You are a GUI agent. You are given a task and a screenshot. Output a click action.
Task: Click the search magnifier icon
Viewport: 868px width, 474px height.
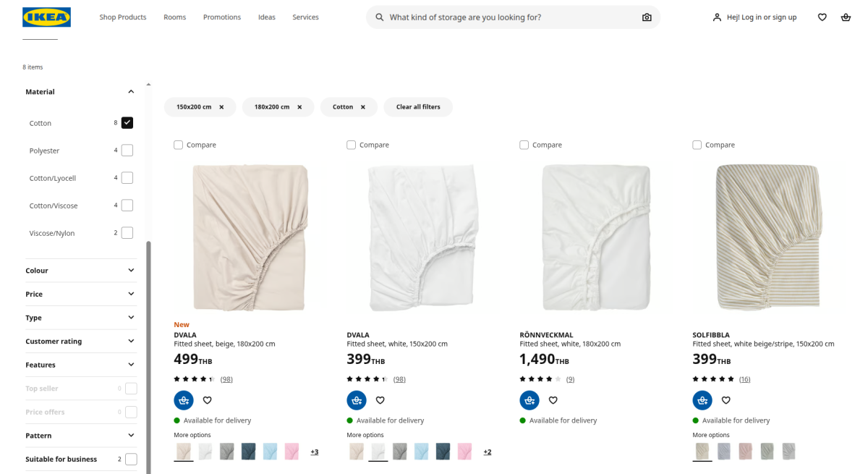(x=379, y=17)
